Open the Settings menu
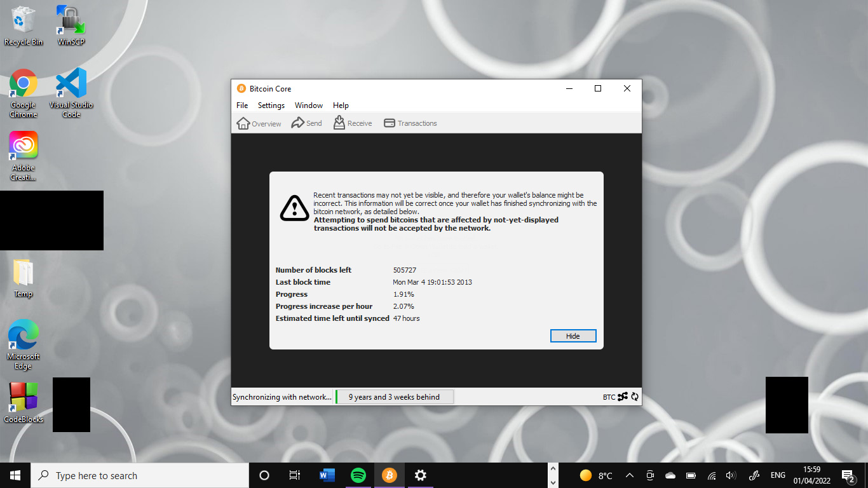The height and width of the screenshot is (488, 868). tap(271, 105)
